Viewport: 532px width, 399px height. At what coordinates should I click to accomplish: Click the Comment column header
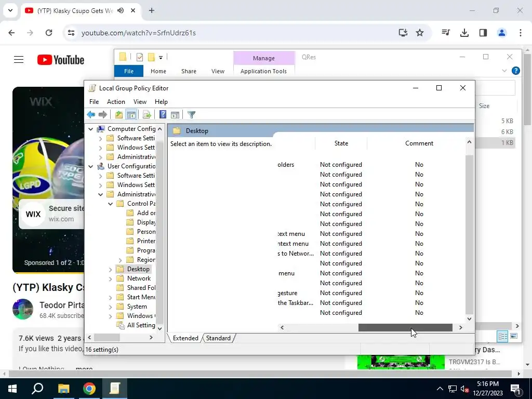point(419,143)
